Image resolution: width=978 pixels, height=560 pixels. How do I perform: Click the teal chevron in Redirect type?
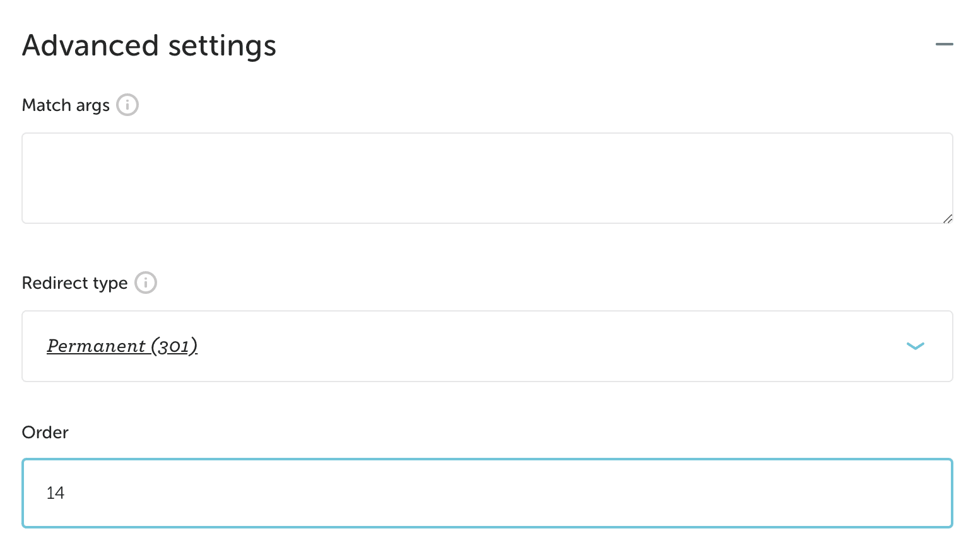(915, 346)
